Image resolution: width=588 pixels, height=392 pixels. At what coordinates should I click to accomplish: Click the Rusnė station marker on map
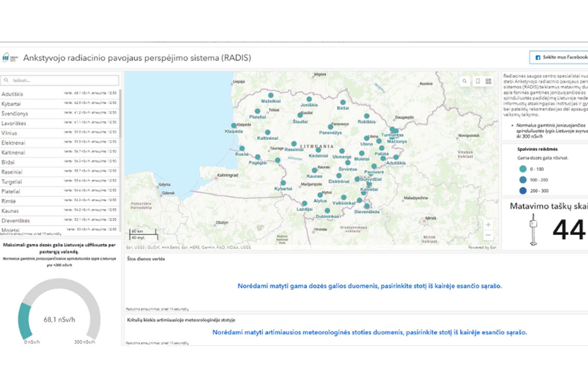coord(242,148)
